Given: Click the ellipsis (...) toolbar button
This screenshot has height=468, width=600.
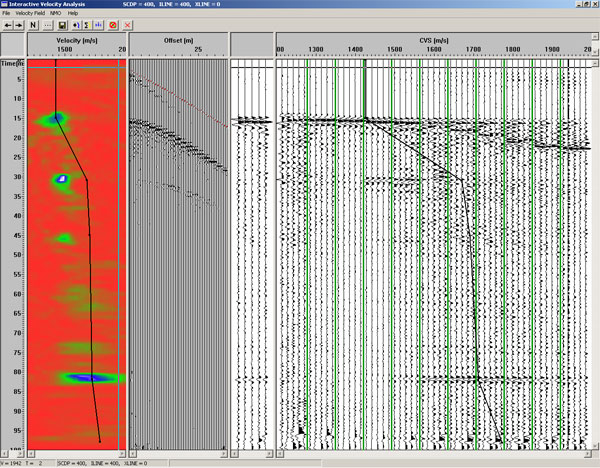Looking at the screenshot, I should (x=47, y=23).
